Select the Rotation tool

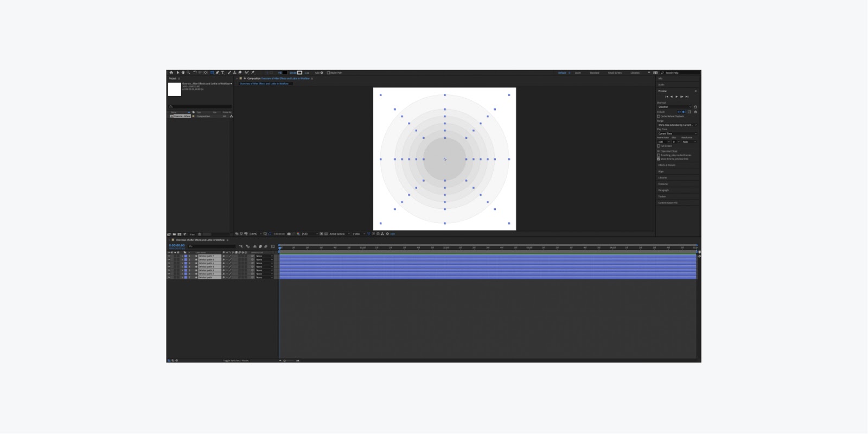point(195,73)
